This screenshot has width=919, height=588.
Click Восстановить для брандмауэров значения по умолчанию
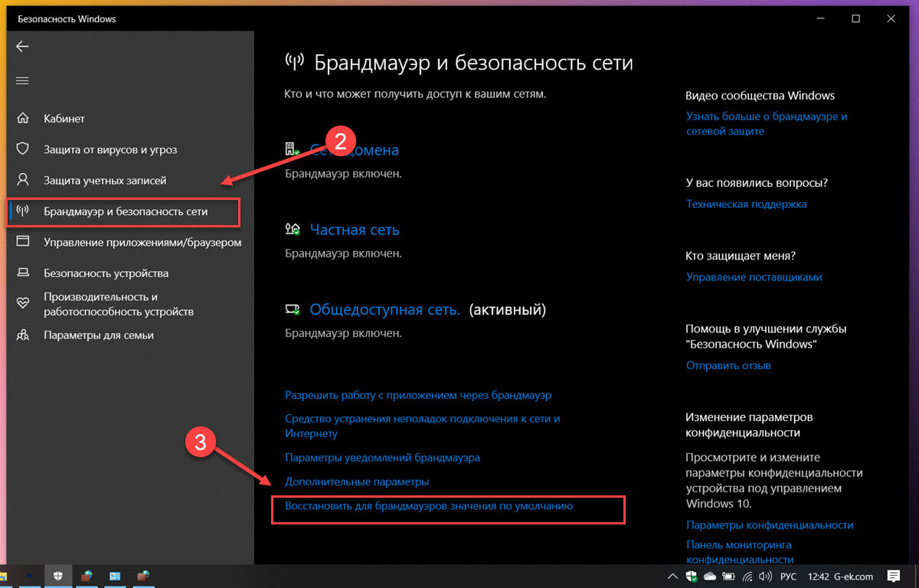click(x=429, y=506)
